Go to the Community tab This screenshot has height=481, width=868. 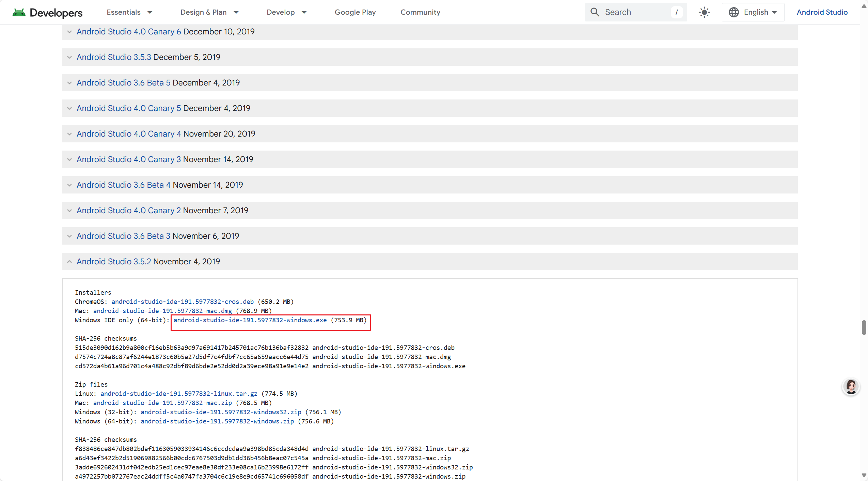pos(420,12)
